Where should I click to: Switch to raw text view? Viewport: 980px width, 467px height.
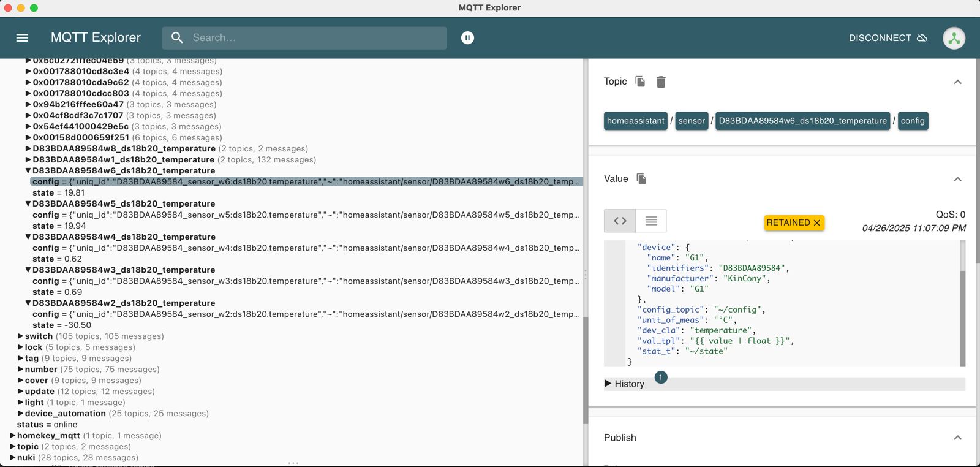pos(651,221)
